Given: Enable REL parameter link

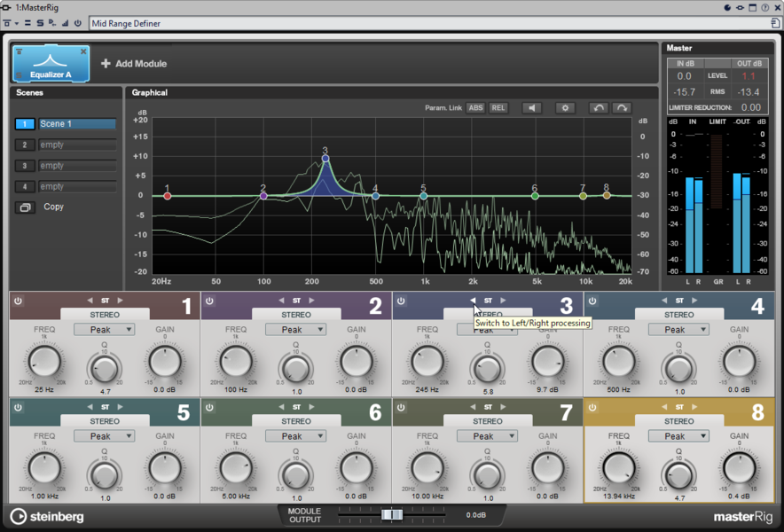Looking at the screenshot, I should coord(498,108).
